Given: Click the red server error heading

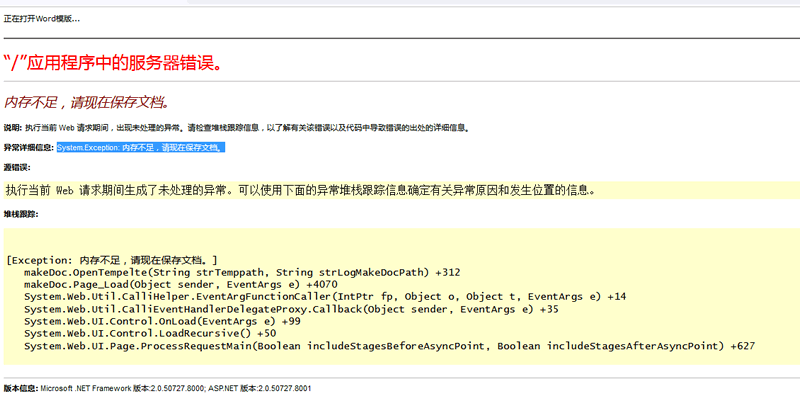Looking at the screenshot, I should point(111,63).
